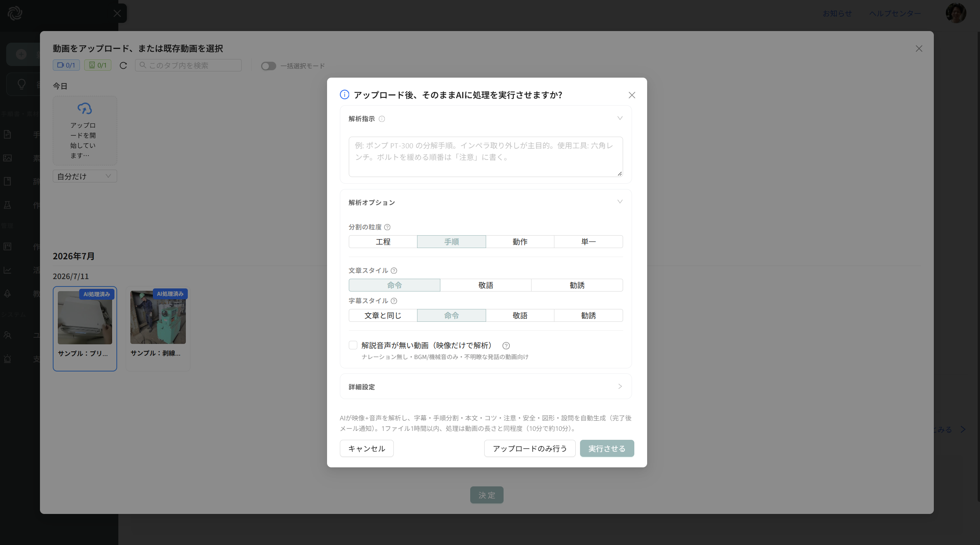Image resolution: width=980 pixels, height=545 pixels.
Task: Select 工程 granularity option
Action: point(383,242)
